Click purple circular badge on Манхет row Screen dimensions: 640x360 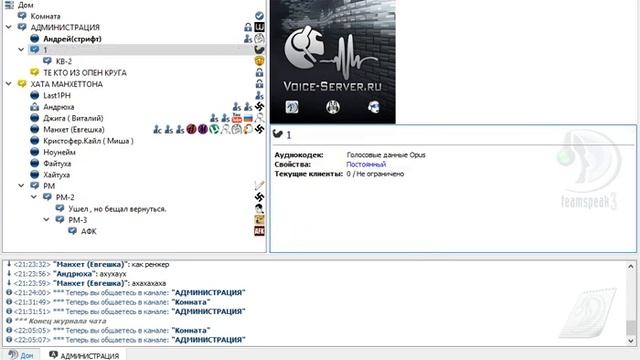[203, 129]
